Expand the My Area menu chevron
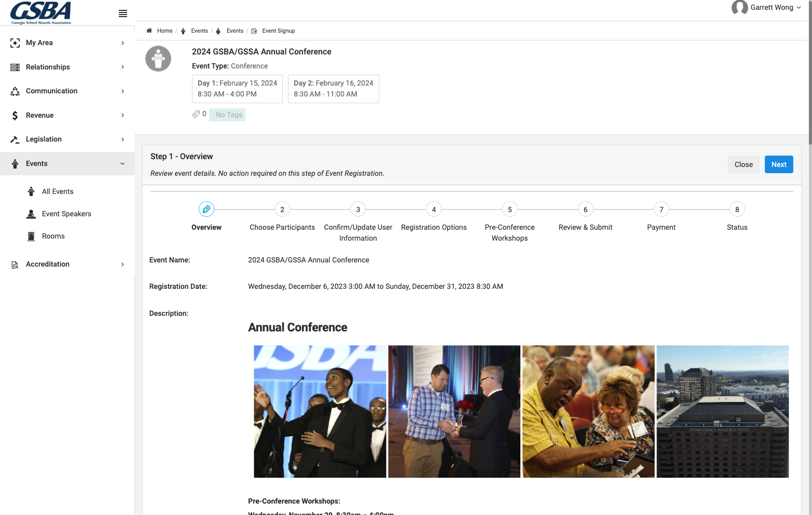The height and width of the screenshot is (515, 812). 122,43
